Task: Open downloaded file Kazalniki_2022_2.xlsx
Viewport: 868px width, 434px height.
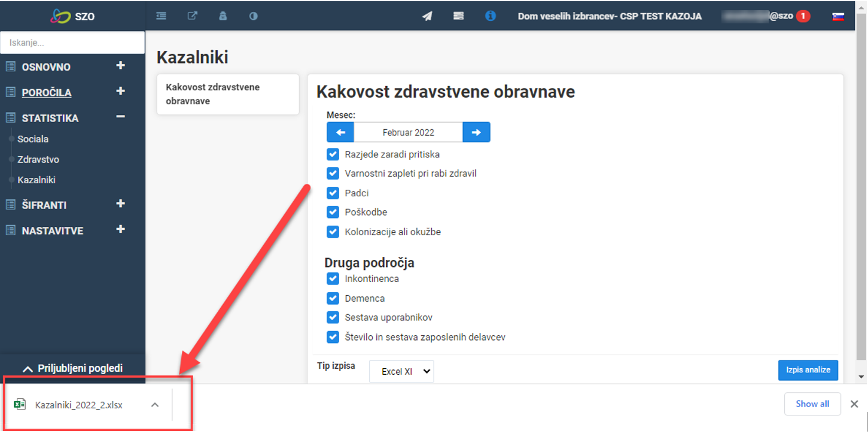Action: pos(79,405)
